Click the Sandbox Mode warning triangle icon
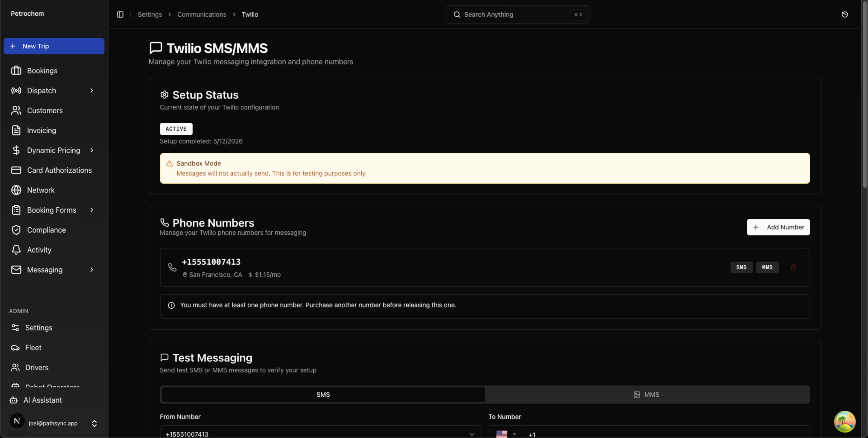This screenshot has height=438, width=868. click(170, 164)
